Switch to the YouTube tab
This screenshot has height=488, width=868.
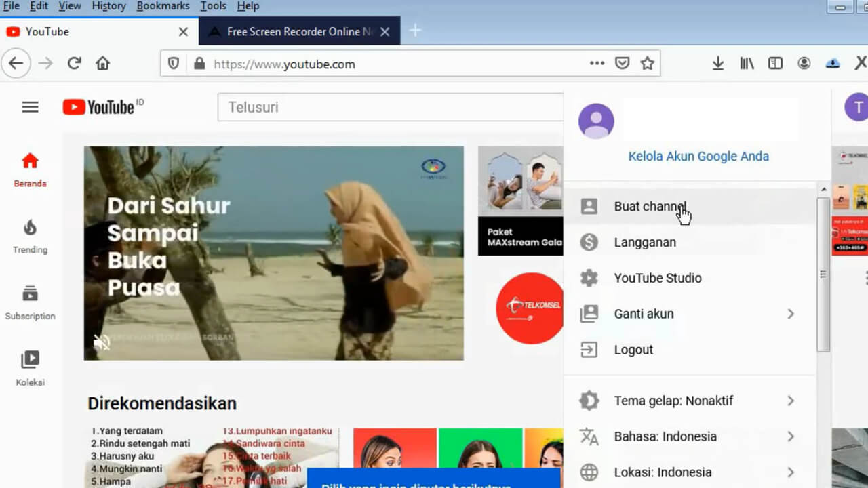(99, 31)
